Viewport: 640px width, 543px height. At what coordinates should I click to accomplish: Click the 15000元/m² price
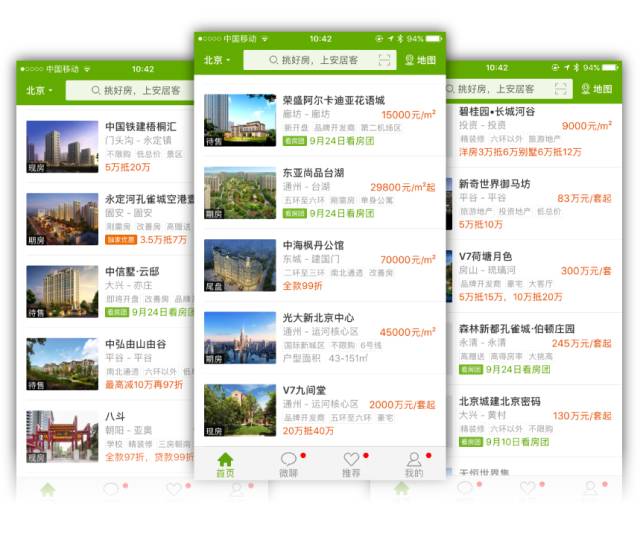tap(409, 115)
